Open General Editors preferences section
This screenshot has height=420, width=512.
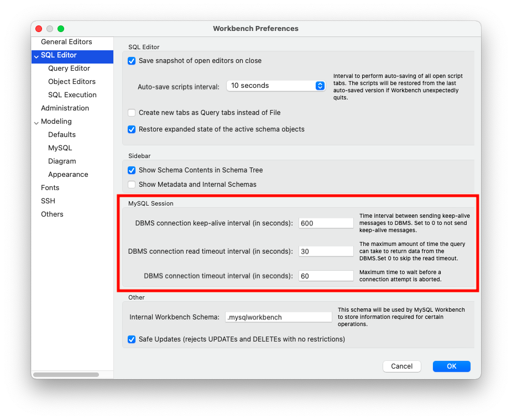click(66, 42)
